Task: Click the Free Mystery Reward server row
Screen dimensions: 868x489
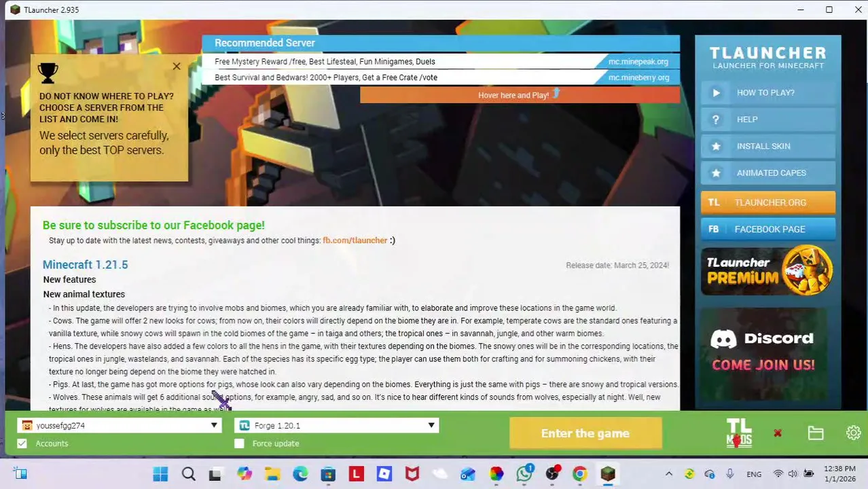Action: click(x=440, y=62)
